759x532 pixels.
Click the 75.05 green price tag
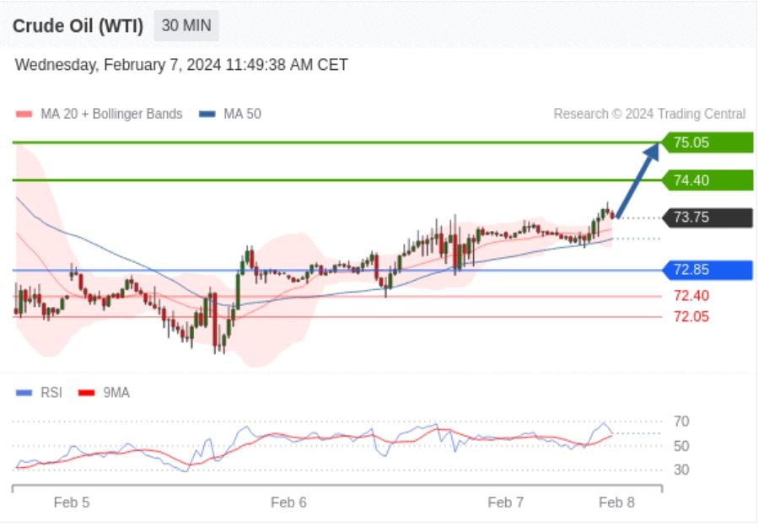point(708,142)
